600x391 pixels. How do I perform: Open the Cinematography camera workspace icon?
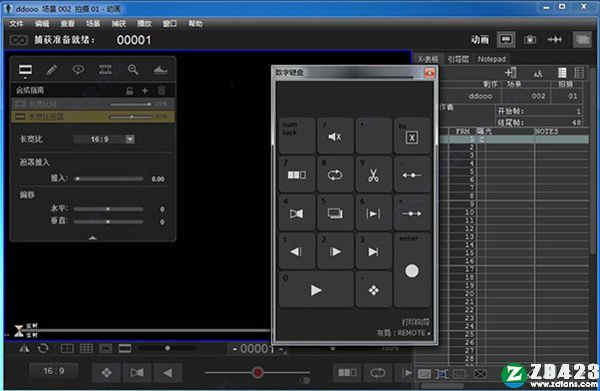coord(530,40)
